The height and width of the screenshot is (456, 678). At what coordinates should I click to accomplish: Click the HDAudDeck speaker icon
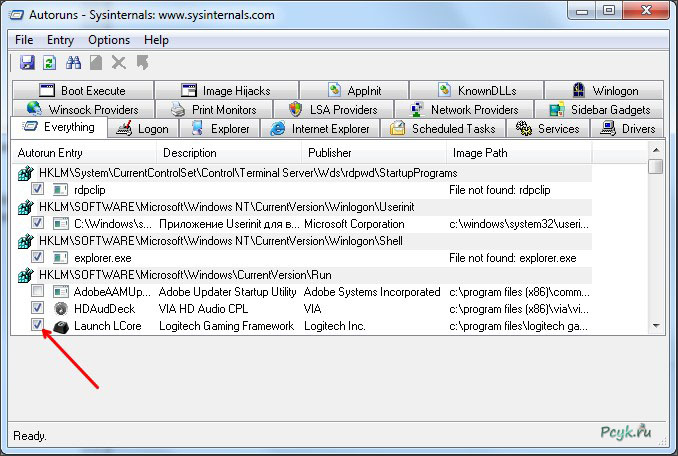pos(61,309)
